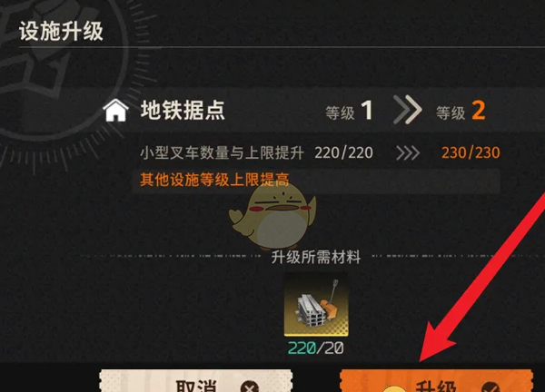
Task: Click the orange 等级 2 next level label
Action: pos(461,111)
